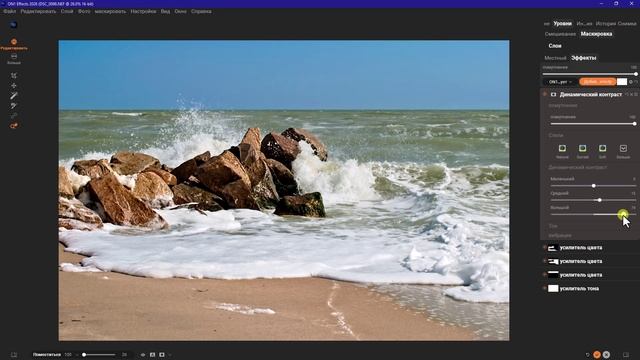Click the grey cancel circle bottom-right

coord(607,355)
